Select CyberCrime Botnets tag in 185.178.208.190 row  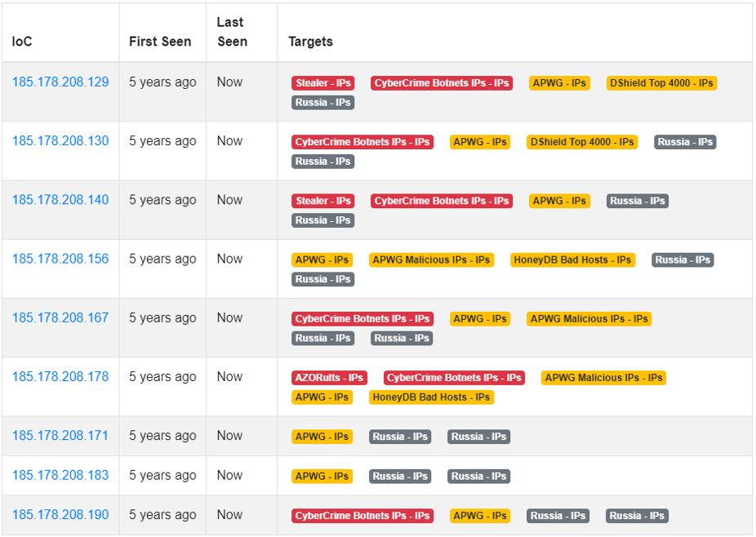coord(362,516)
